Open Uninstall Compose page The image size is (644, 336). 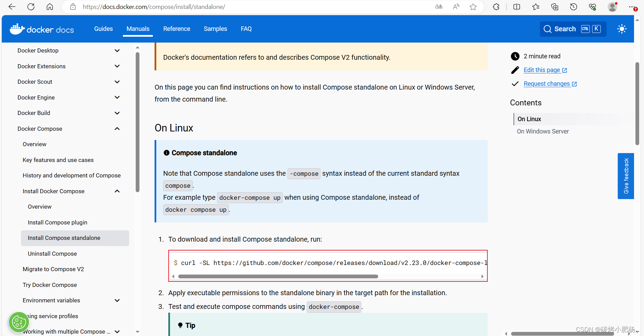click(52, 254)
